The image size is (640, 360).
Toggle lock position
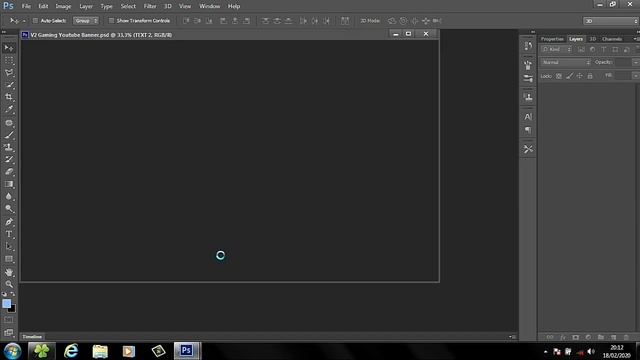tap(580, 76)
